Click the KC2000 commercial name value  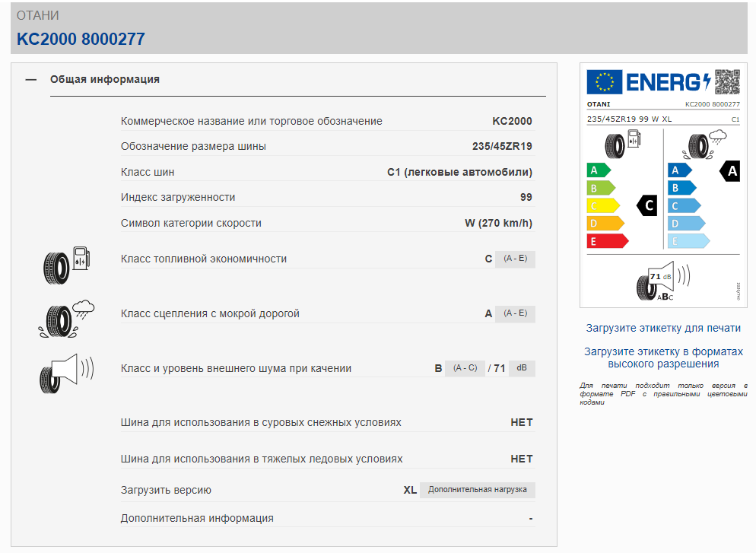[x=512, y=121]
